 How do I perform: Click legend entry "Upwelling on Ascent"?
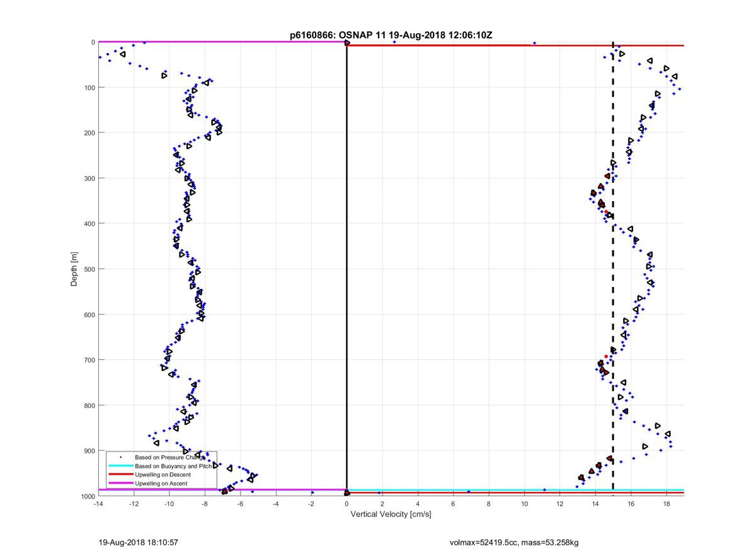click(161, 483)
